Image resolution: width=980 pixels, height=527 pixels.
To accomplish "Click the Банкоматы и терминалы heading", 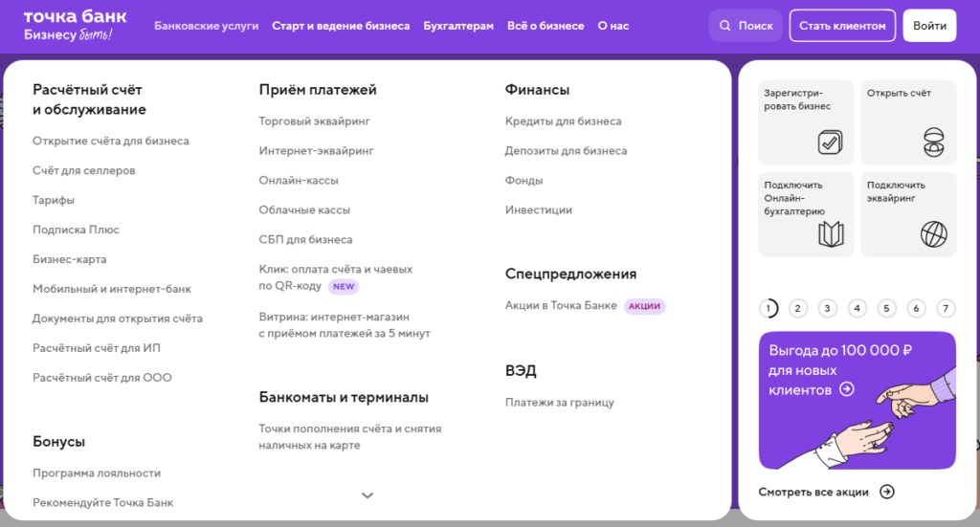I will click(344, 397).
